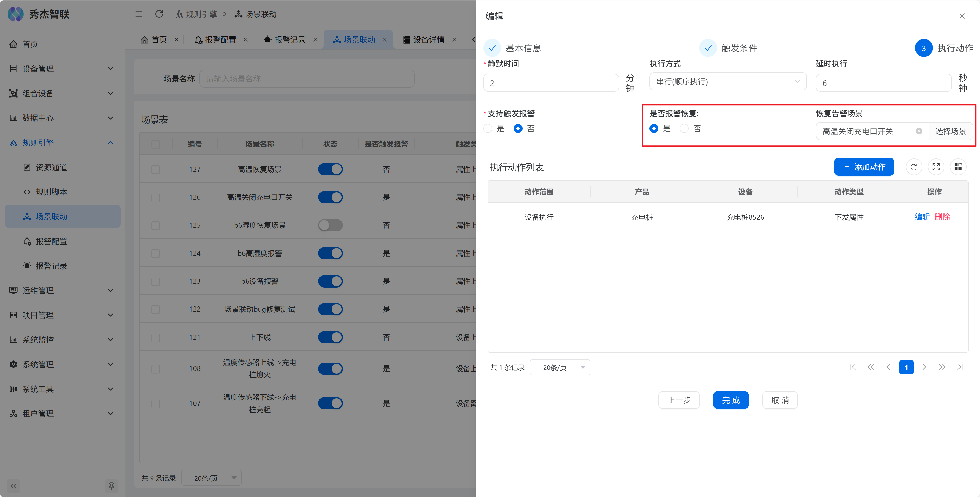Click the fullscreen icon in the action list toolbar
This screenshot has height=497, width=980.
click(x=936, y=167)
